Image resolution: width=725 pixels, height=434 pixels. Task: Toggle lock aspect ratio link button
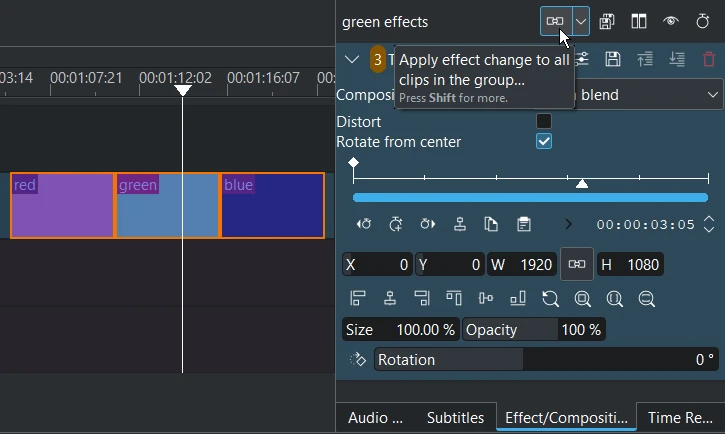tap(577, 264)
